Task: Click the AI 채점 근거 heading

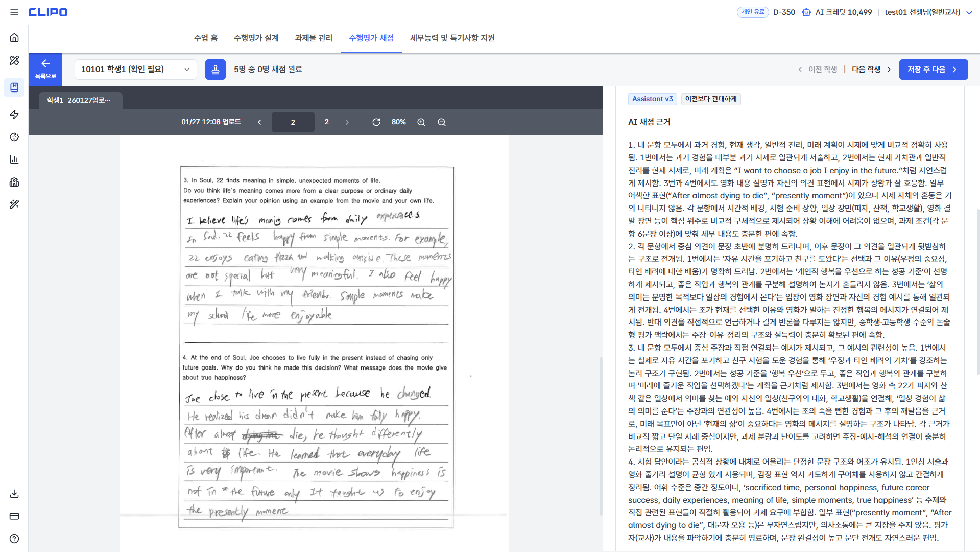Action: tap(649, 122)
